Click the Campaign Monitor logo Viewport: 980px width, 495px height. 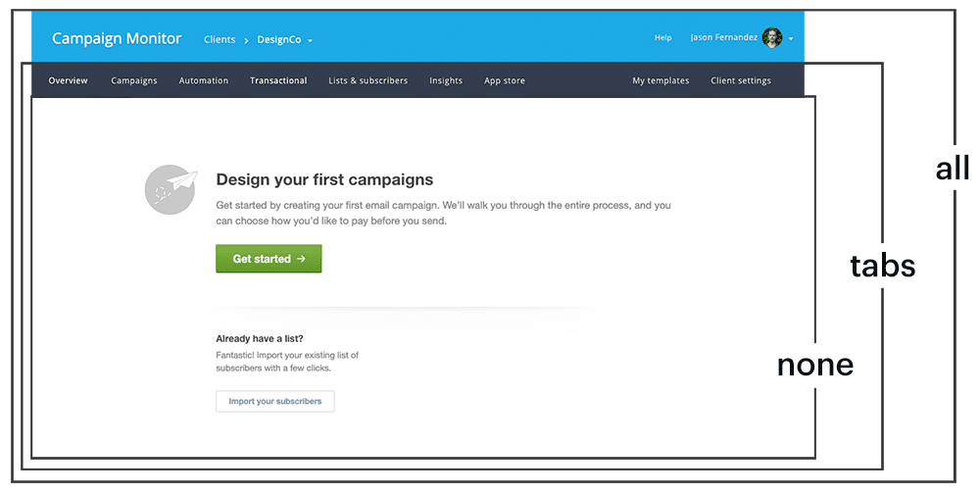pyautogui.click(x=117, y=39)
